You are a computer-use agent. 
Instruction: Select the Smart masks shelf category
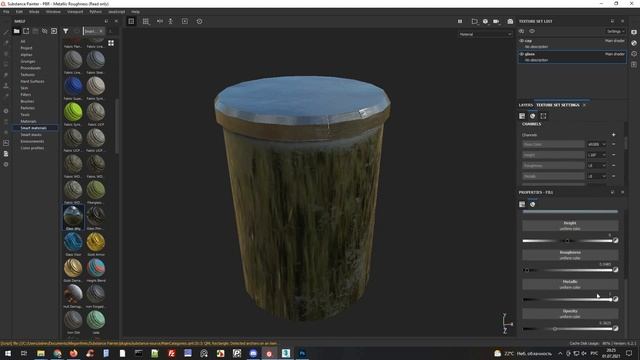click(31, 135)
